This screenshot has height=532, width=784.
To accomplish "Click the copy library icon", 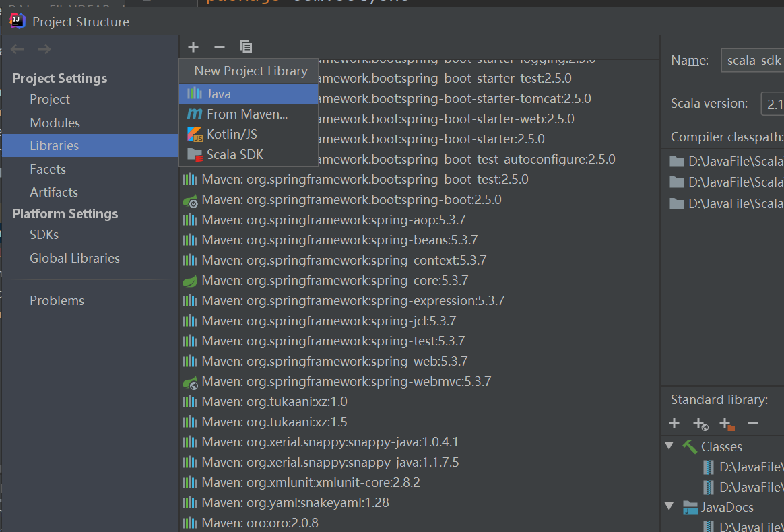I will click(x=245, y=47).
